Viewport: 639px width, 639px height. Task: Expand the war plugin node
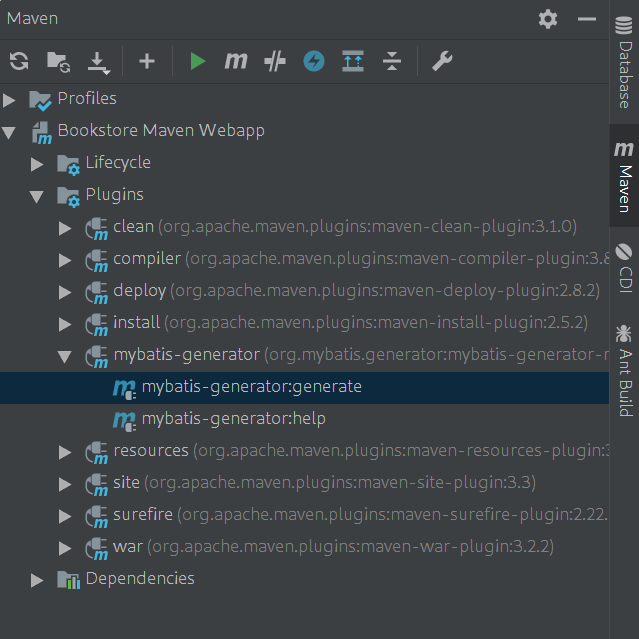pos(65,549)
